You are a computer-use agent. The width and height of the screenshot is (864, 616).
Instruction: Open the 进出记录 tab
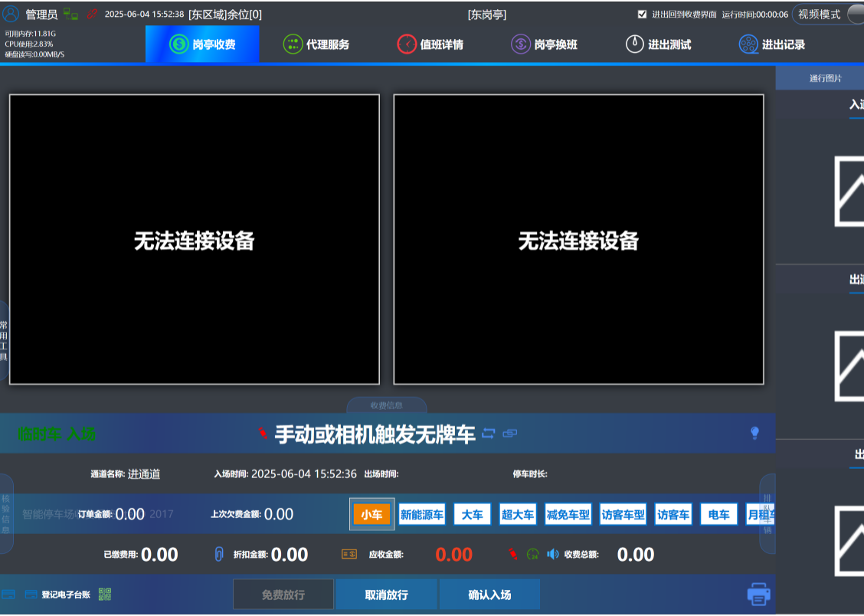(773, 44)
